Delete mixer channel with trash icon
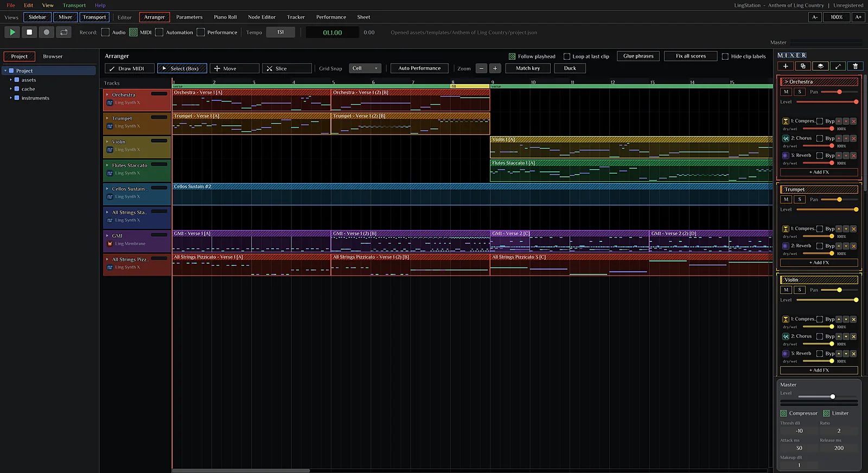Viewport: 868px width, 473px height. [x=856, y=66]
